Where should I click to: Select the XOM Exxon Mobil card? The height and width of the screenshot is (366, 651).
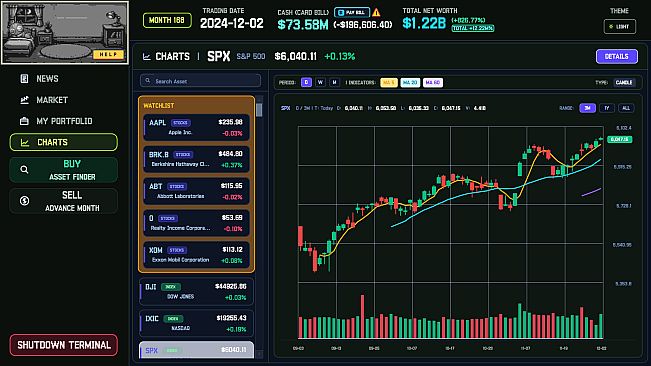pyautogui.click(x=196, y=255)
